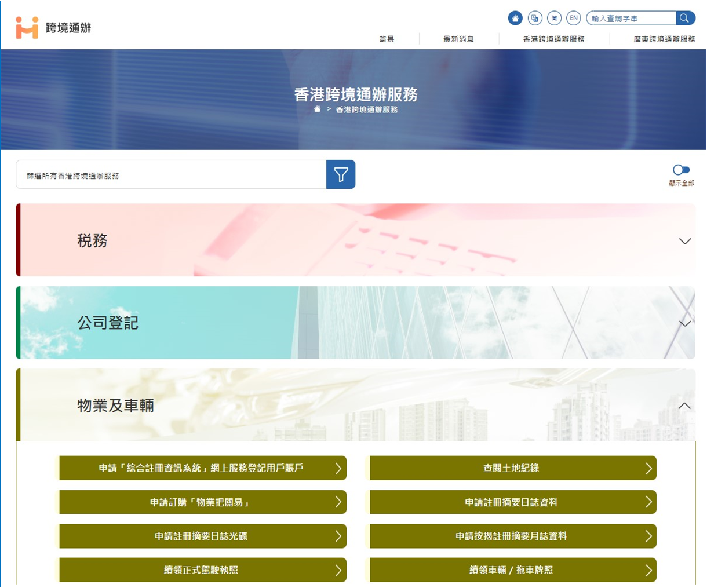
Task: Click the banner title 香港跨境通辦服務
Action: pos(356,94)
